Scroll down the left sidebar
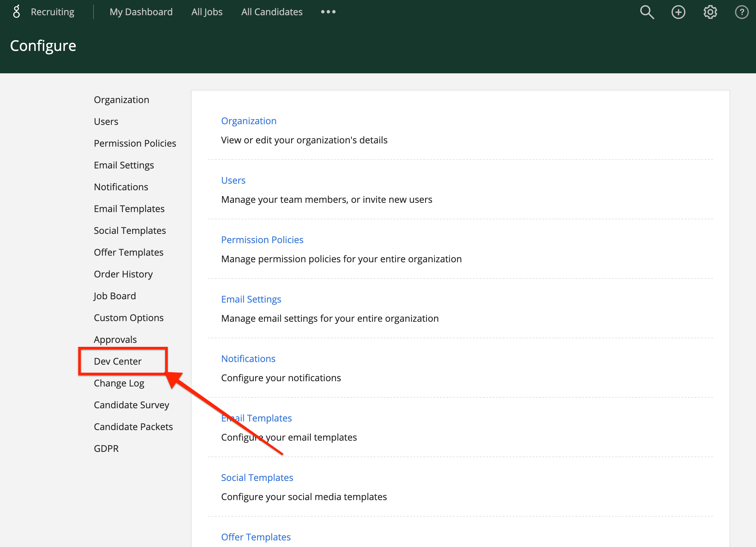The image size is (756, 547). [118, 361]
